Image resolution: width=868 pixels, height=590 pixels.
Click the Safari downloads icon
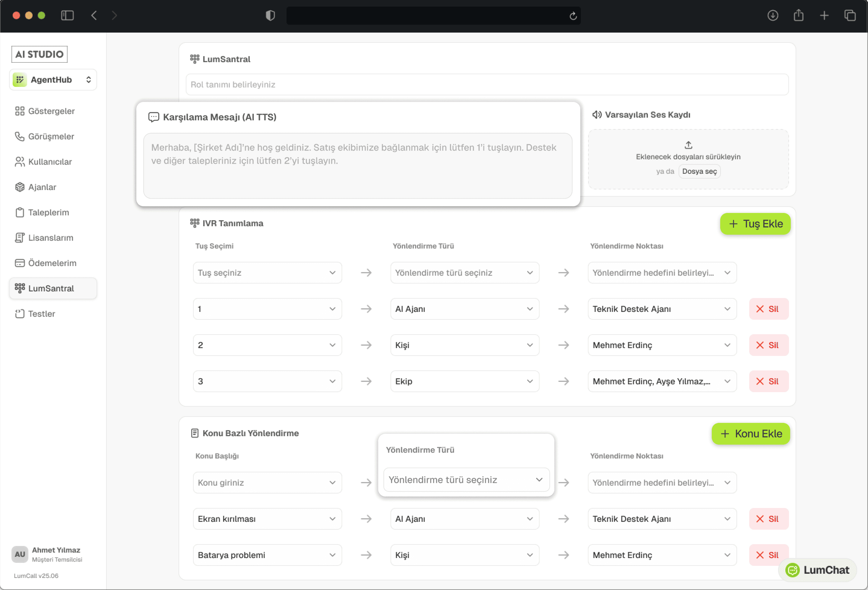click(x=773, y=16)
